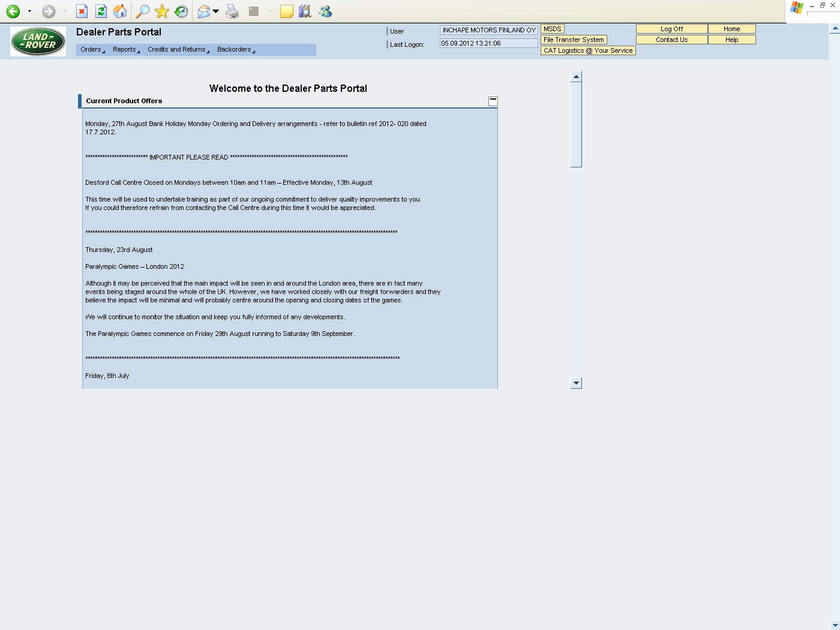The image size is (840, 630).
Task: Click the Mail envelope icon
Action: point(204,11)
